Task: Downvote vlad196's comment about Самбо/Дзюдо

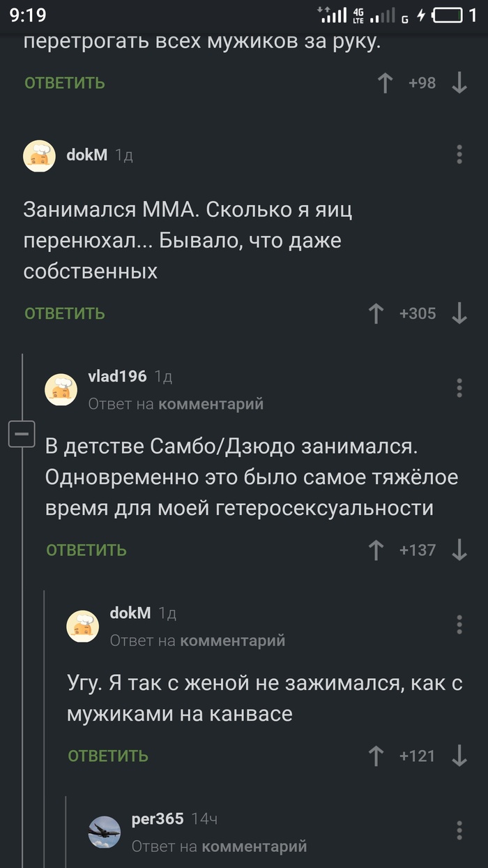Action: pyautogui.click(x=458, y=550)
